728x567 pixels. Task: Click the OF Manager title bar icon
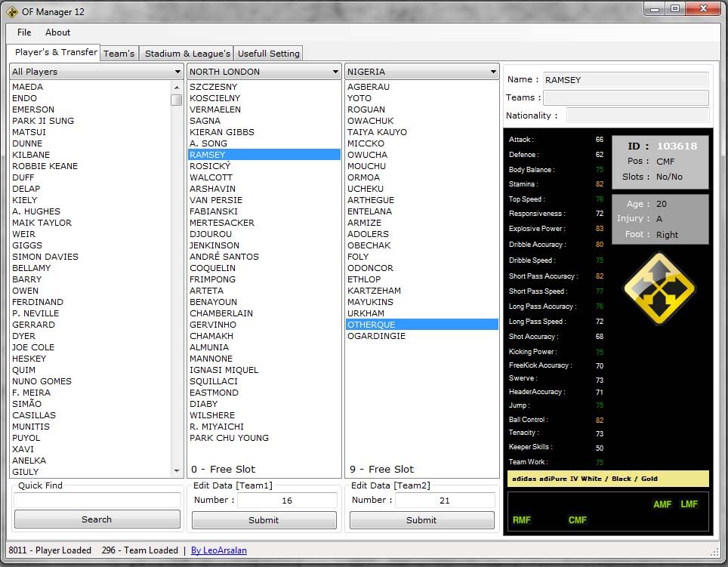click(x=12, y=11)
